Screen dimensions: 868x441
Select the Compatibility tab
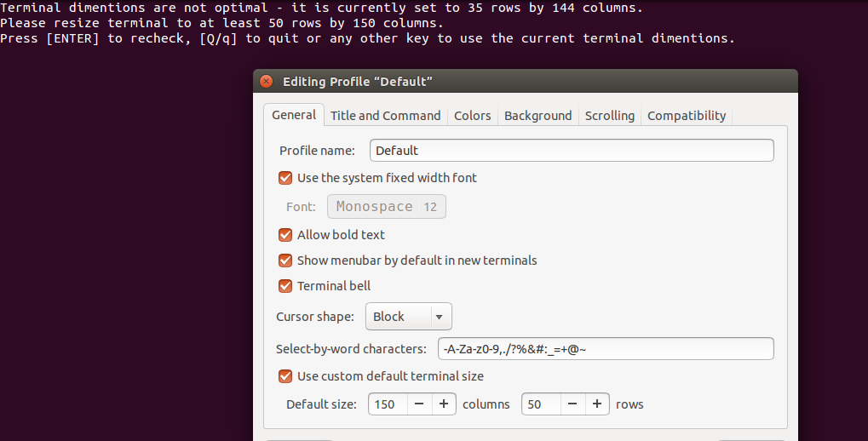pyautogui.click(x=687, y=116)
